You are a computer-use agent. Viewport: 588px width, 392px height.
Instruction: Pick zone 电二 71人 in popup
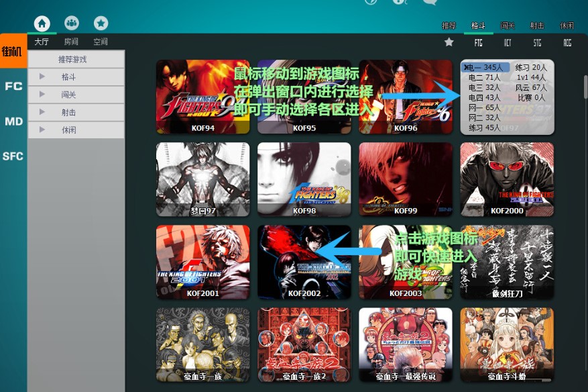tap(484, 78)
